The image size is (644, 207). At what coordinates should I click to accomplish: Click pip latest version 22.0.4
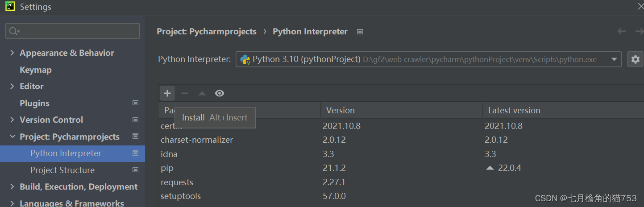509,168
